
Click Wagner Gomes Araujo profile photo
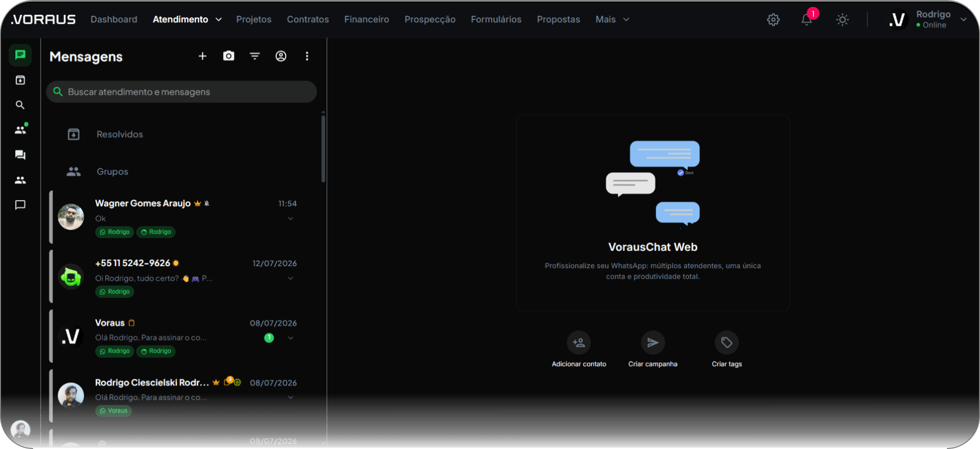pyautogui.click(x=71, y=217)
